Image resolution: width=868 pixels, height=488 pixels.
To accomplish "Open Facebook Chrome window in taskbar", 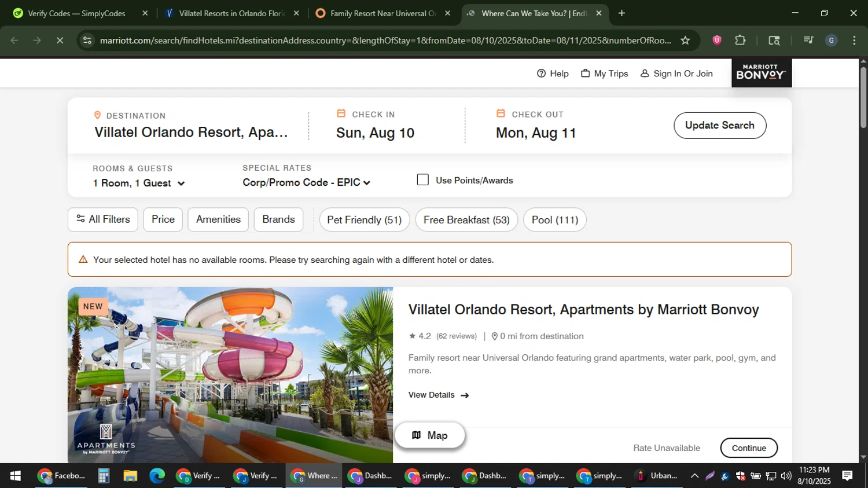I will point(62,476).
